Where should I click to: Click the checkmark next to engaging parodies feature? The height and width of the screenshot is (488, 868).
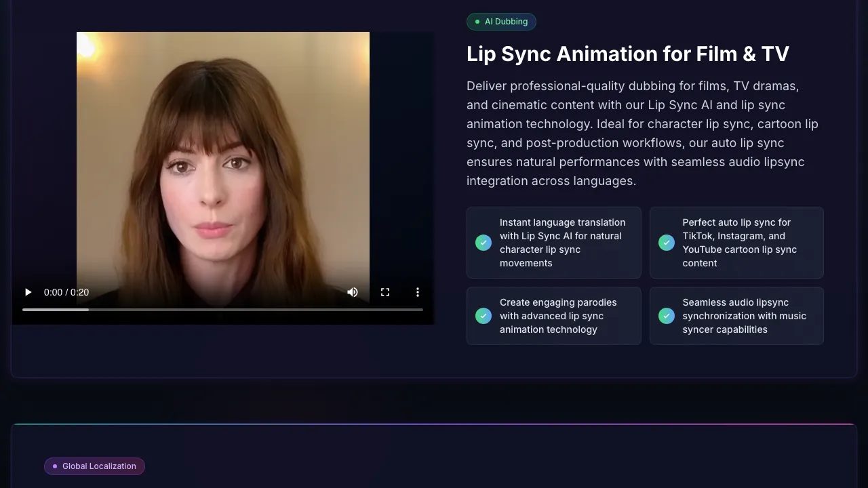[x=484, y=315]
